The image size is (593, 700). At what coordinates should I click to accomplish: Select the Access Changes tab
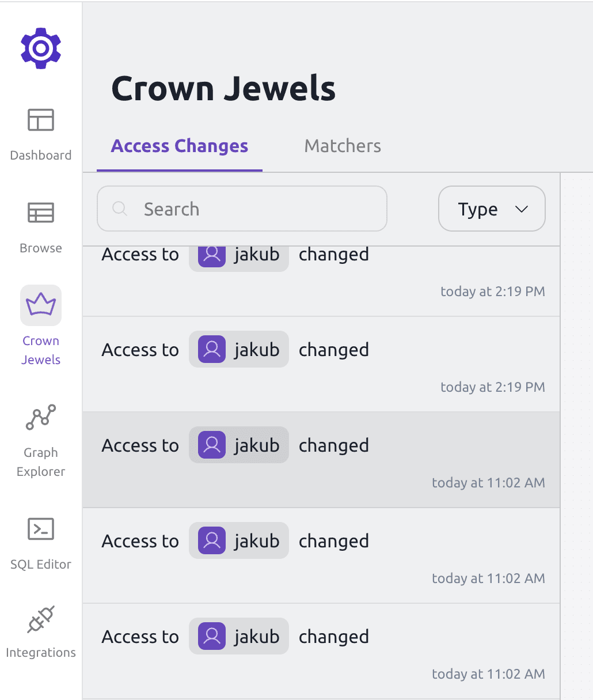[x=179, y=146]
